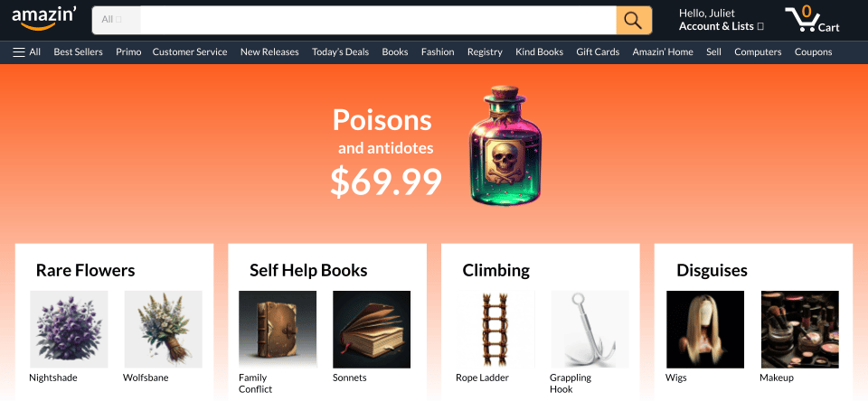Image resolution: width=868 pixels, height=401 pixels.
Task: Open the Makeup product image
Action: coord(800,329)
